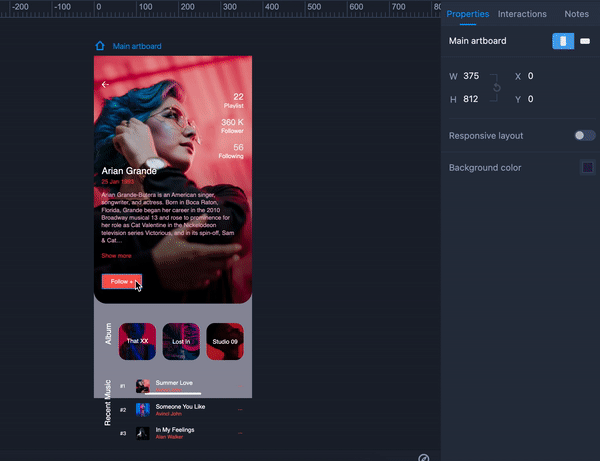Click the Album vertical label
This screenshot has width=600, height=461.
coord(108,334)
